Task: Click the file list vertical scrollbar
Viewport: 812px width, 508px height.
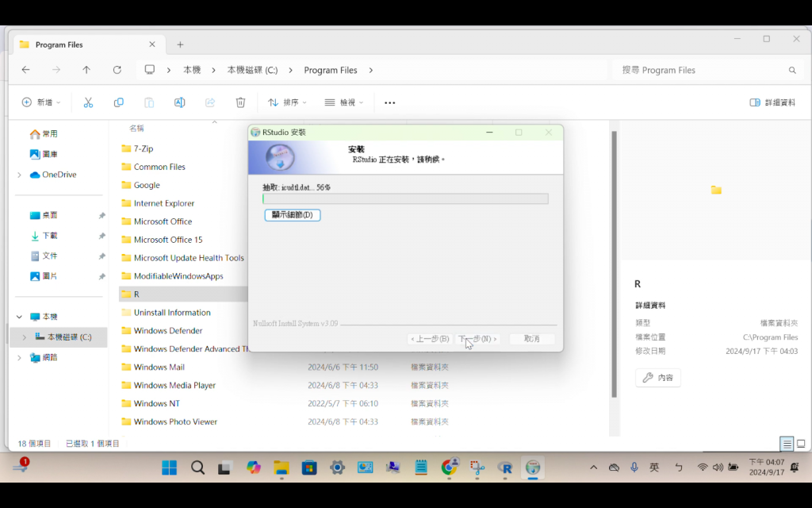Action: click(x=615, y=264)
